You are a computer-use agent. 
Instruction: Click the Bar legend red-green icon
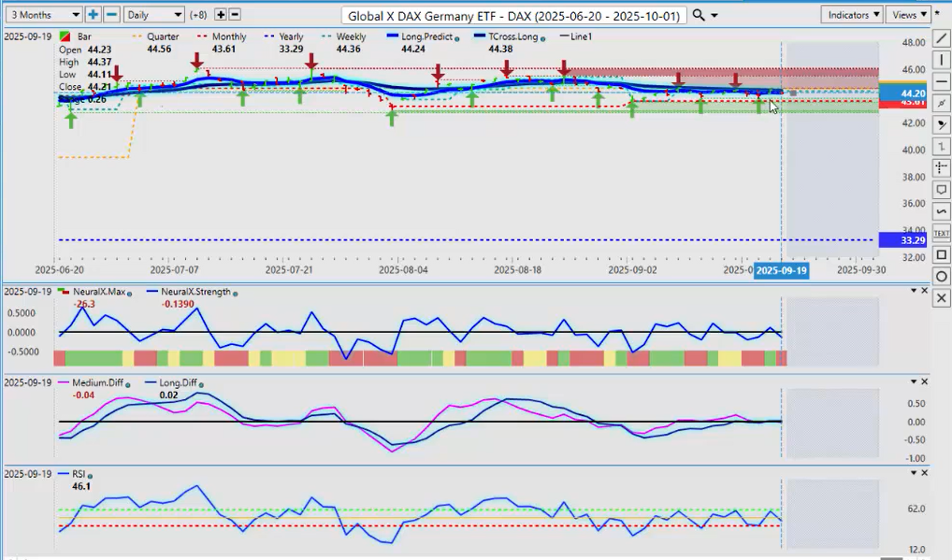point(65,36)
